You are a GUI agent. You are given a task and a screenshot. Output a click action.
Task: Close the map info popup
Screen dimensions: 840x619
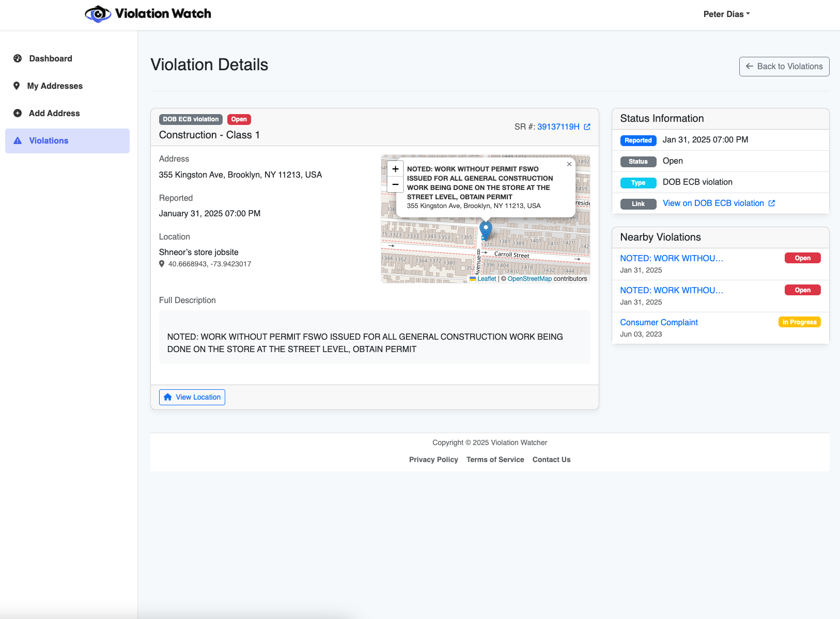tap(569, 164)
